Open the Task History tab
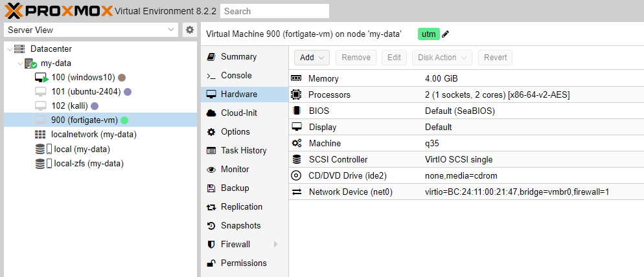This screenshot has width=644, height=277. (x=244, y=151)
